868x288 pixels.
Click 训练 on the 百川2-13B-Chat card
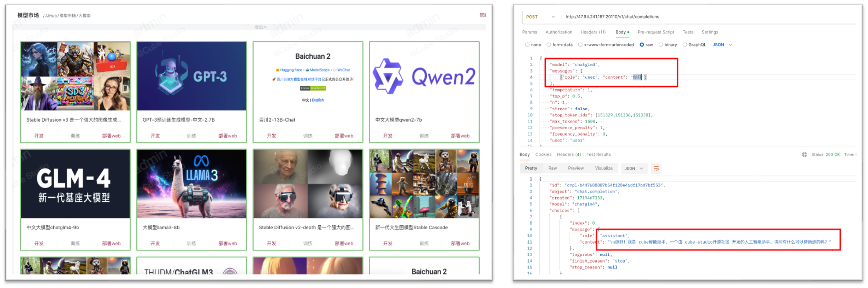(x=308, y=136)
